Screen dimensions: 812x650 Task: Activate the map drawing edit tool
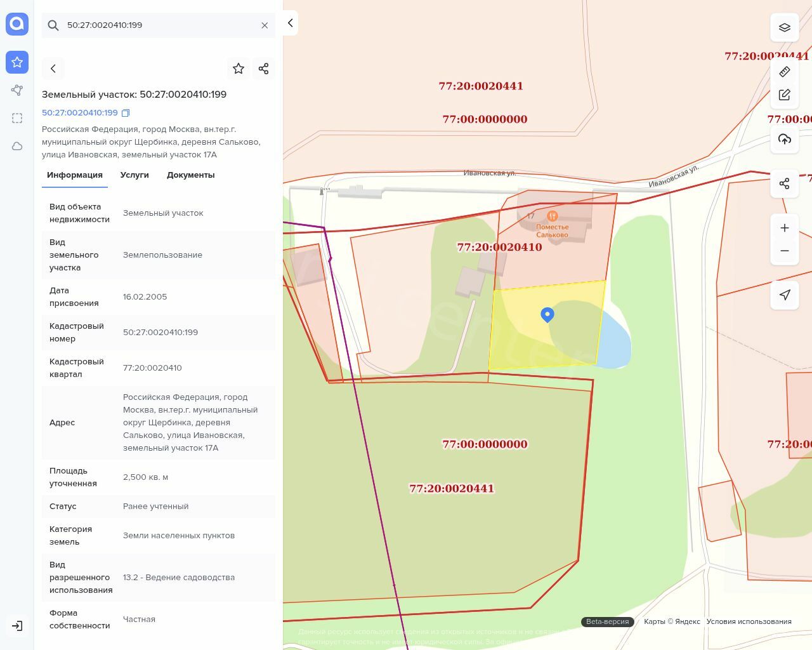coord(785,95)
